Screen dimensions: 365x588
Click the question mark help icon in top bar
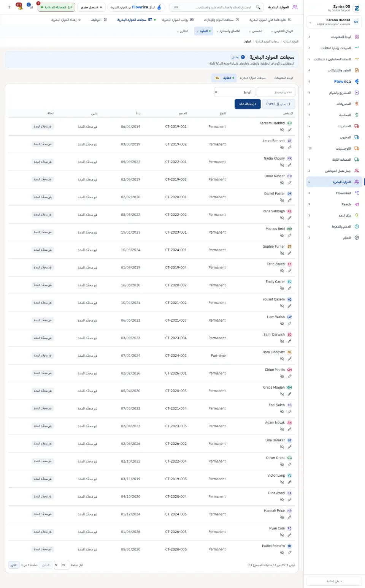point(10,7)
